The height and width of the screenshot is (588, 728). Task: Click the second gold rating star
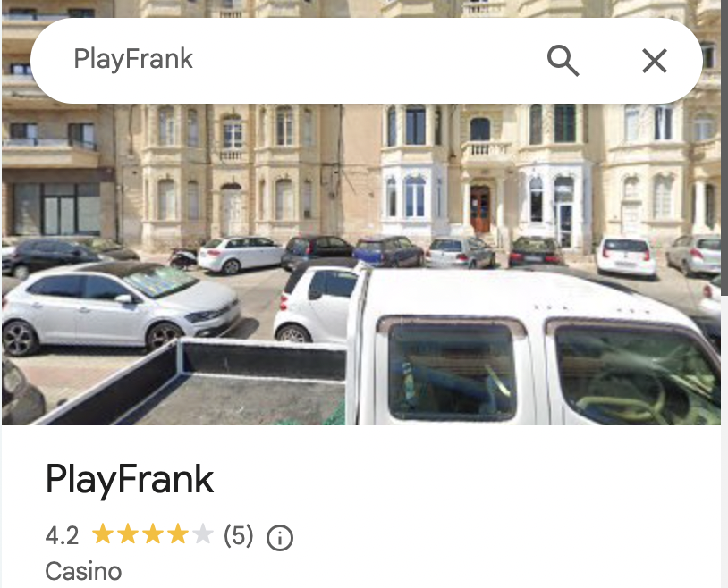click(x=128, y=534)
